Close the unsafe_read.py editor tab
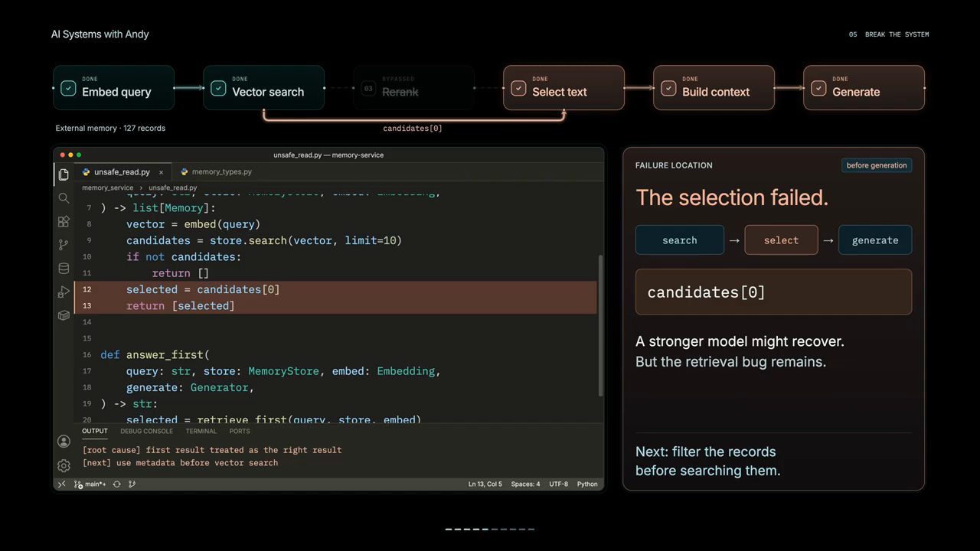The image size is (980, 551). tap(161, 172)
